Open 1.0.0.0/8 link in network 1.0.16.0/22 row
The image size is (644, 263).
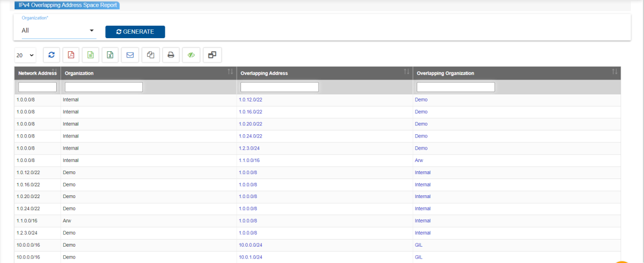point(248,184)
